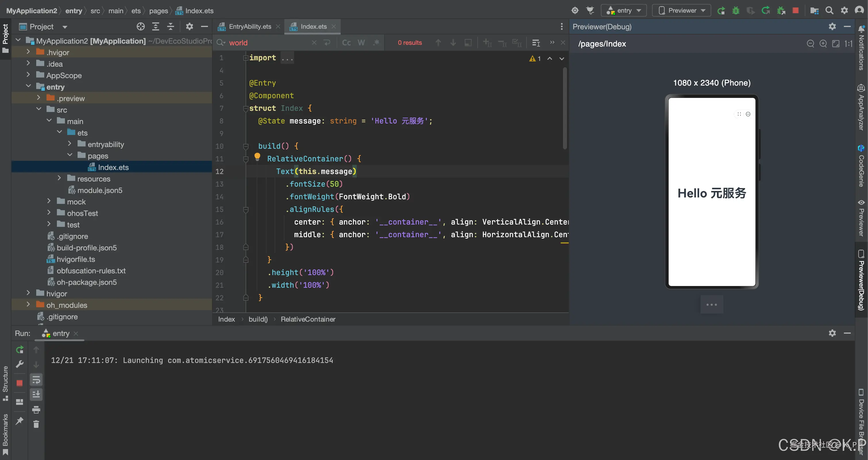Toggle Match Case in search bar
This screenshot has width=868, height=460.
[346, 43]
